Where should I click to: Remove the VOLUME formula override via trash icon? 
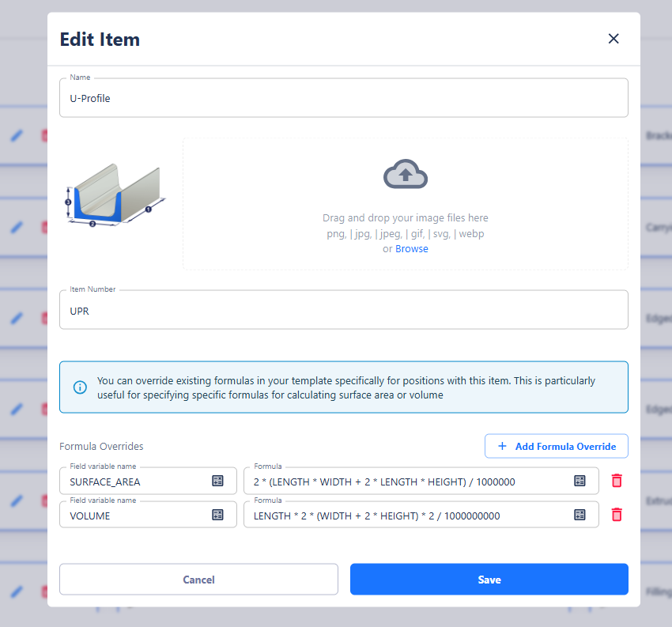[x=617, y=515]
